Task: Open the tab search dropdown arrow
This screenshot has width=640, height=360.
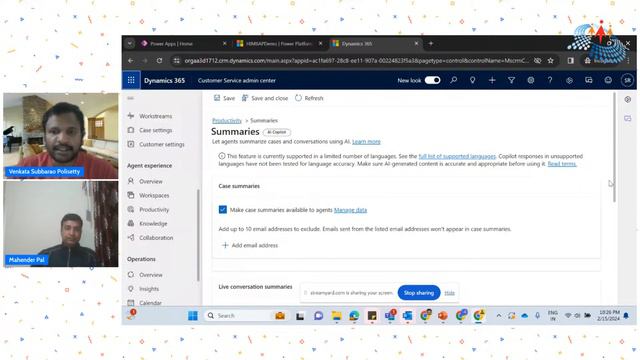Action: point(130,43)
